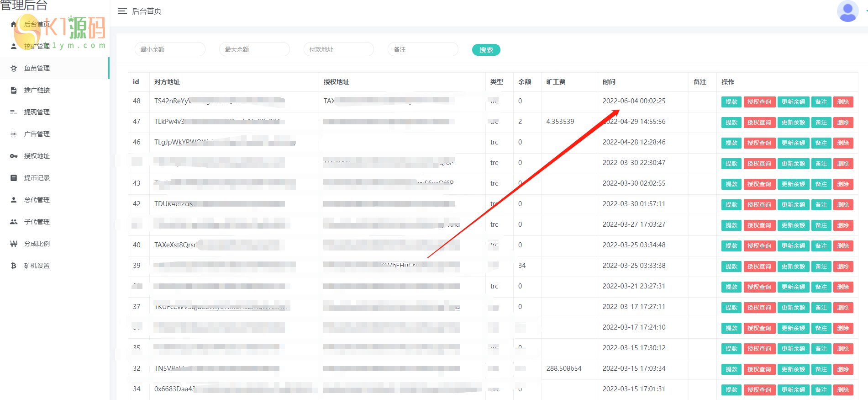Click the balance value 34 in row 39
Screen dimensions: 868x400
[x=522, y=266]
